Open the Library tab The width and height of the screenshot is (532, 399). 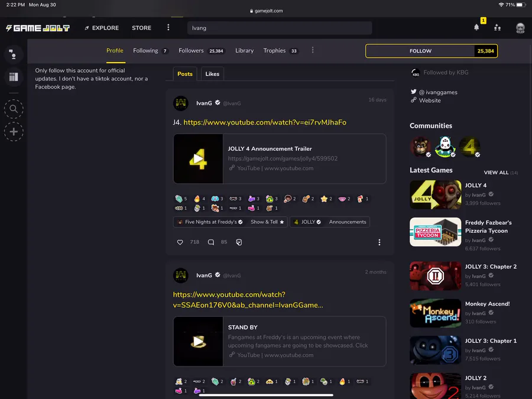tap(244, 51)
